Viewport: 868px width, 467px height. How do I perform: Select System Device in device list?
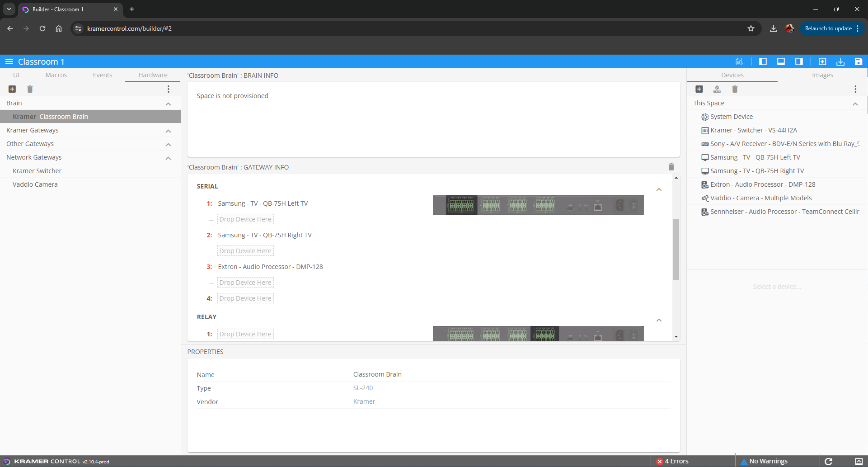click(x=777, y=117)
